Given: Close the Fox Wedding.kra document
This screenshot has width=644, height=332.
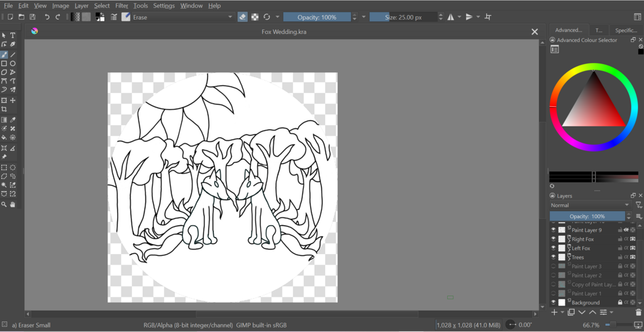Looking at the screenshot, I should pyautogui.click(x=535, y=31).
